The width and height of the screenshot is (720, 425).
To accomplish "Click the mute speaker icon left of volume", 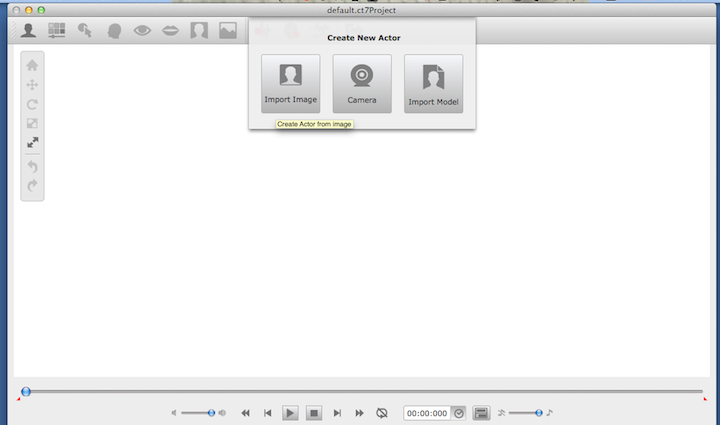I will 174,413.
